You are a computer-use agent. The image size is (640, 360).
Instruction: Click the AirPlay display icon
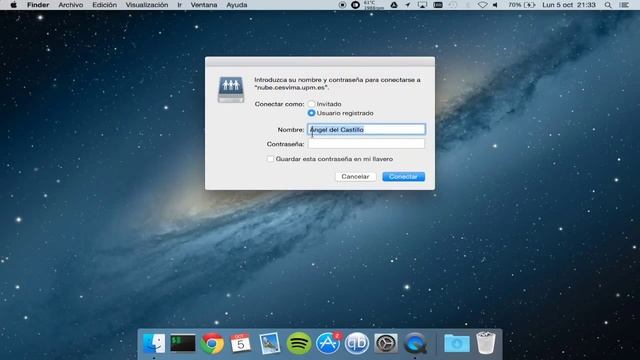pos(422,5)
